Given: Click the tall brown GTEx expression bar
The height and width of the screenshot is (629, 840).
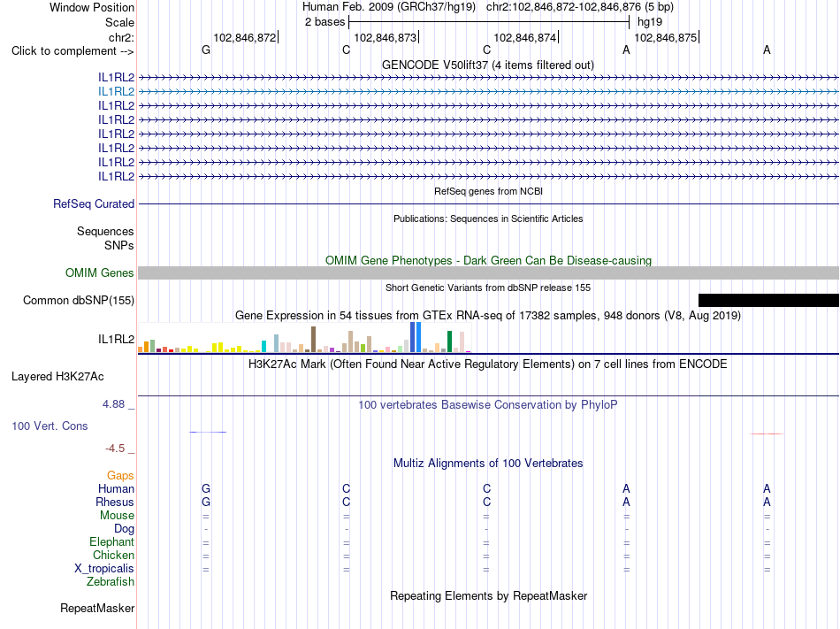Looking at the screenshot, I should [x=313, y=339].
